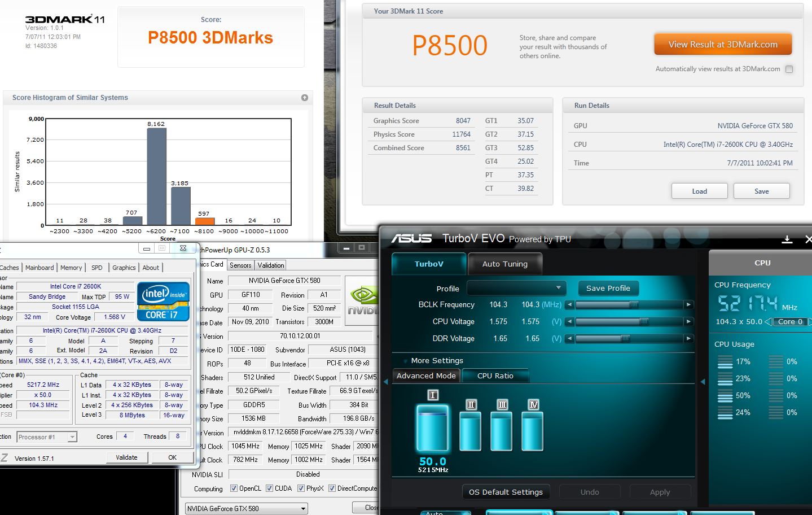The width and height of the screenshot is (812, 515).
Task: Click core I ratio bar at 50.0
Action: click(x=432, y=427)
